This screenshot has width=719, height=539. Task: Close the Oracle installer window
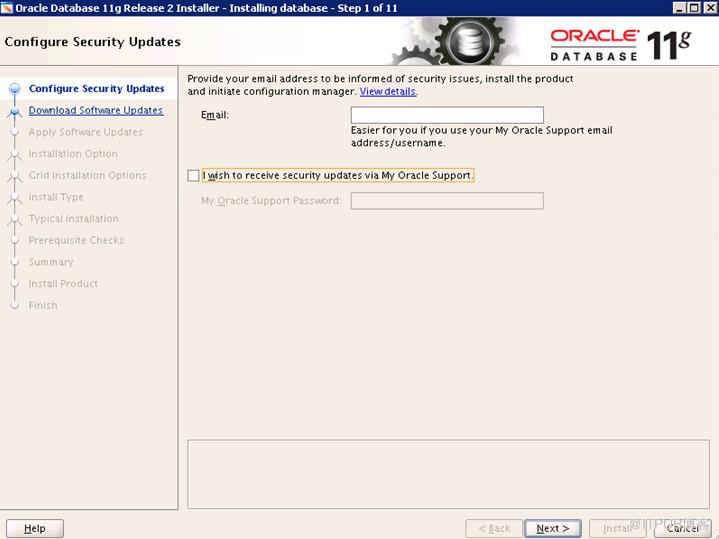(709, 8)
